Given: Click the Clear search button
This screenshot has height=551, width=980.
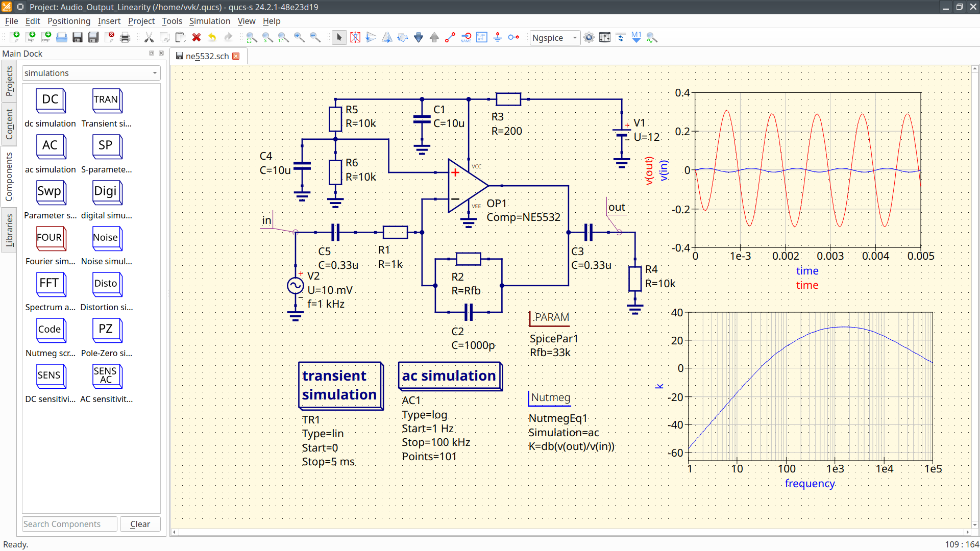Looking at the screenshot, I should 139,523.
